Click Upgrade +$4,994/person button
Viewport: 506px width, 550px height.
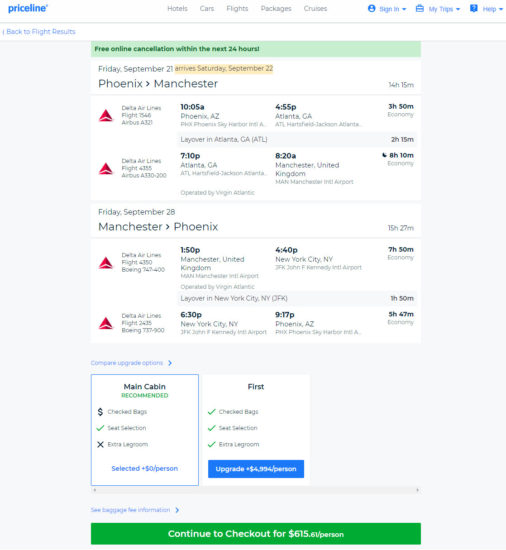(256, 469)
